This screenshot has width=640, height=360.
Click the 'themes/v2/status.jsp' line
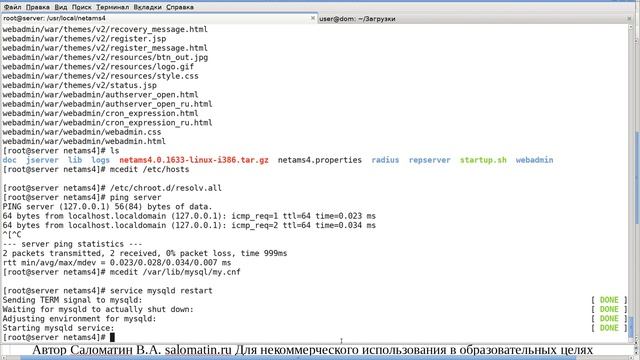pos(80,85)
